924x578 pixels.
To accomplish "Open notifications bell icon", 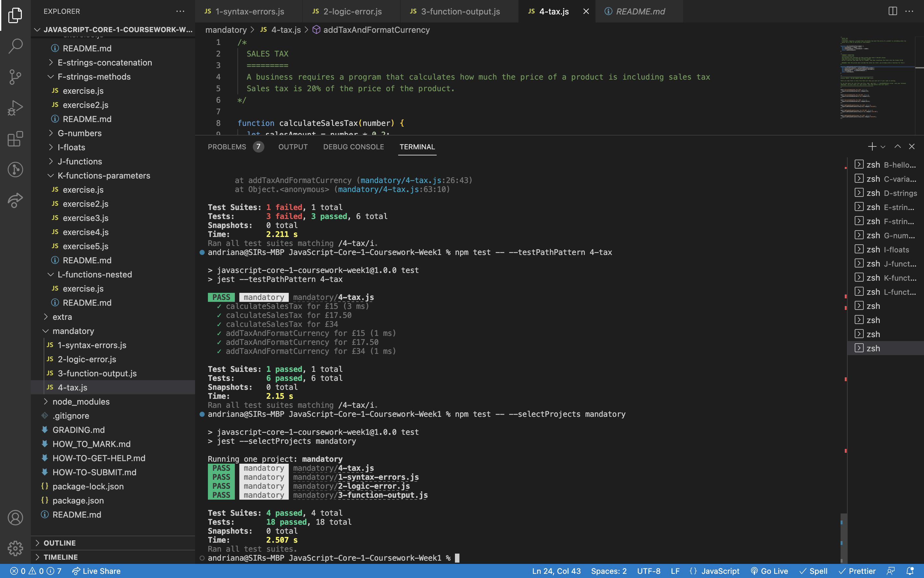I will point(910,571).
